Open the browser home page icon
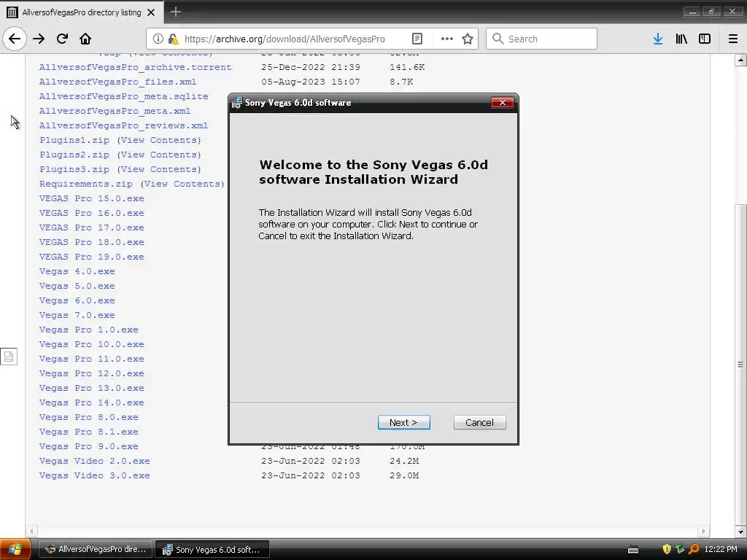Screen dimensions: 747x560 click(x=85, y=39)
